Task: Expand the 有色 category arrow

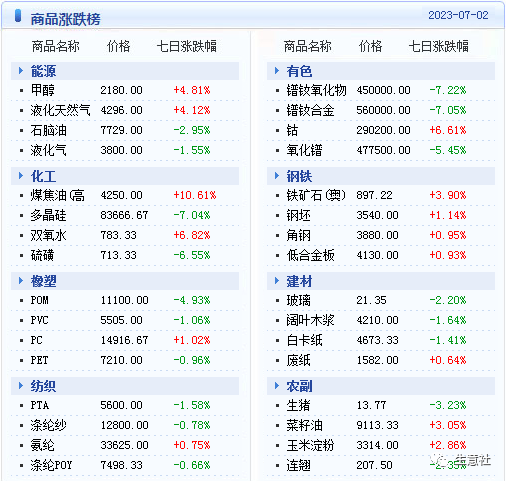Action: pos(277,71)
